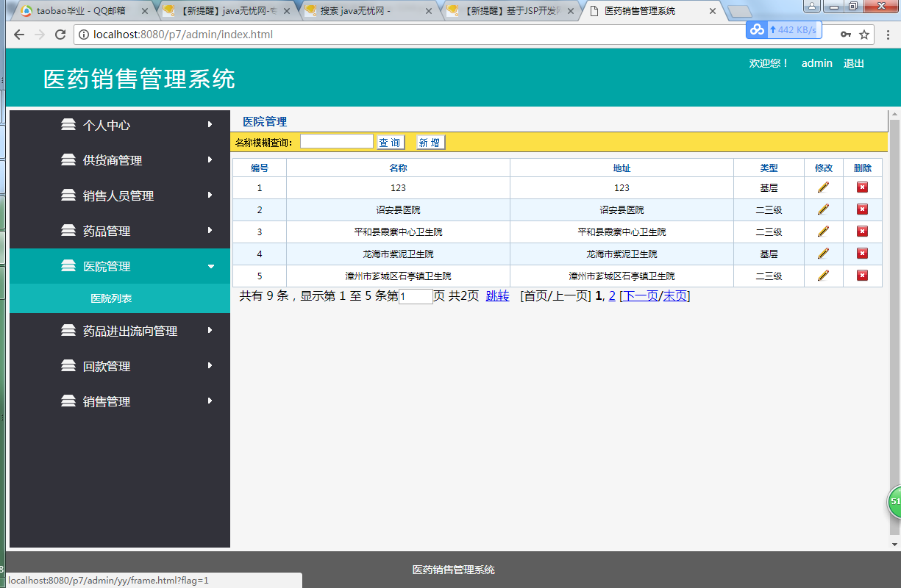Click the 末页 last page link
This screenshot has height=588, width=901.
[674, 295]
